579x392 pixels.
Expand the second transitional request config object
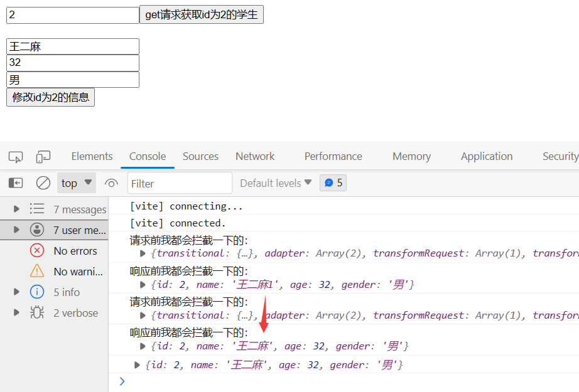pos(143,315)
